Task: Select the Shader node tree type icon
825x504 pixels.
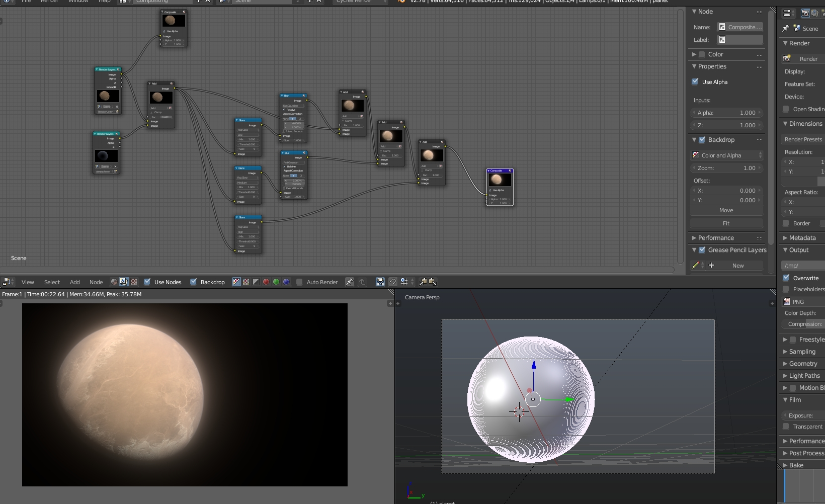Action: click(114, 282)
